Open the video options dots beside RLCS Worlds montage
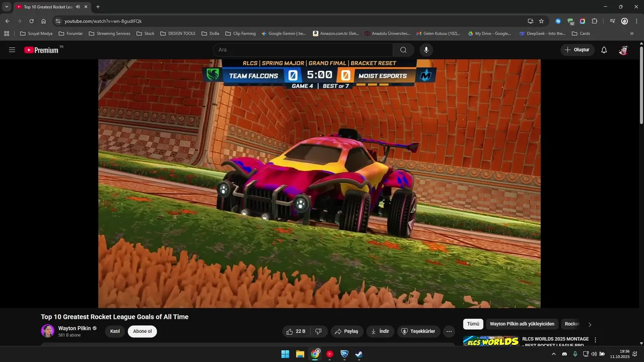This screenshot has width=644, height=362. (596, 340)
